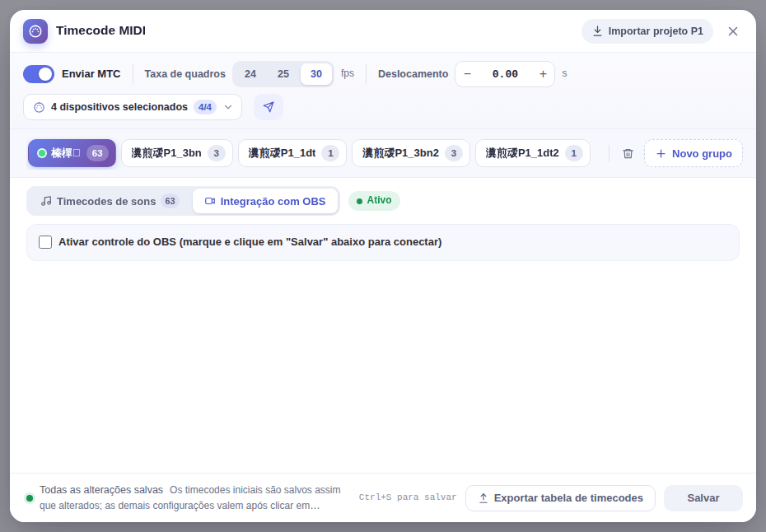Image resolution: width=766 pixels, height=532 pixels.
Task: Set frame rate to 24 fps
Action: pyautogui.click(x=250, y=74)
